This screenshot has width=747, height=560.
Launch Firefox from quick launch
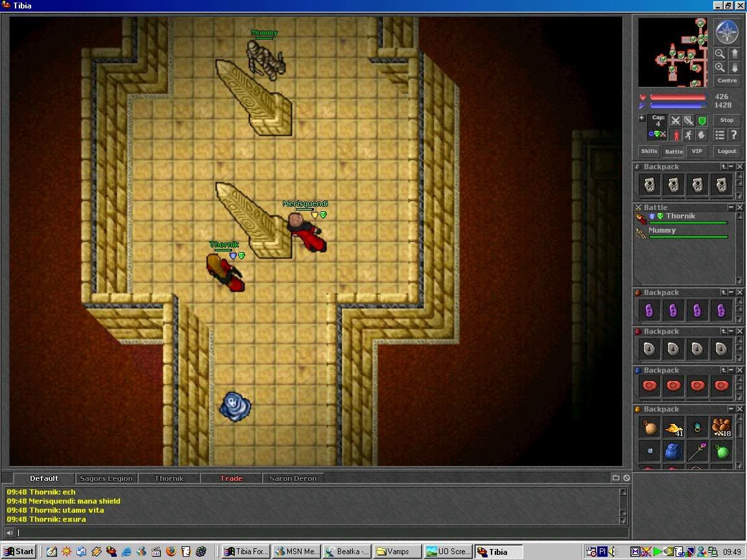pyautogui.click(x=171, y=552)
